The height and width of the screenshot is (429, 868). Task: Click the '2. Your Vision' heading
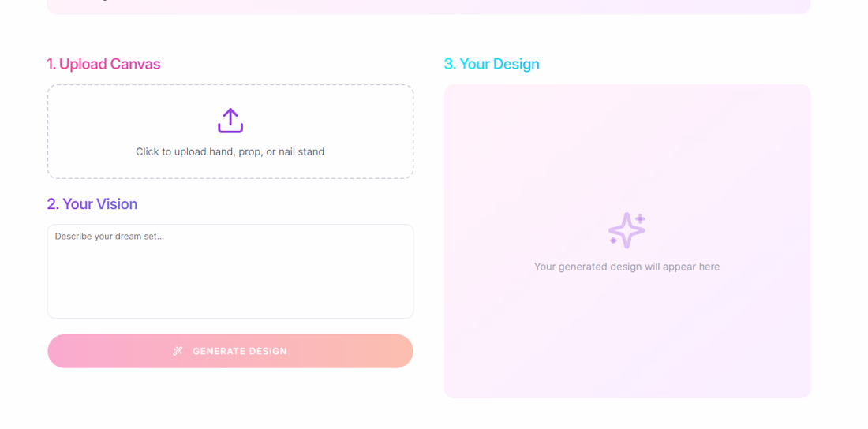tap(92, 204)
